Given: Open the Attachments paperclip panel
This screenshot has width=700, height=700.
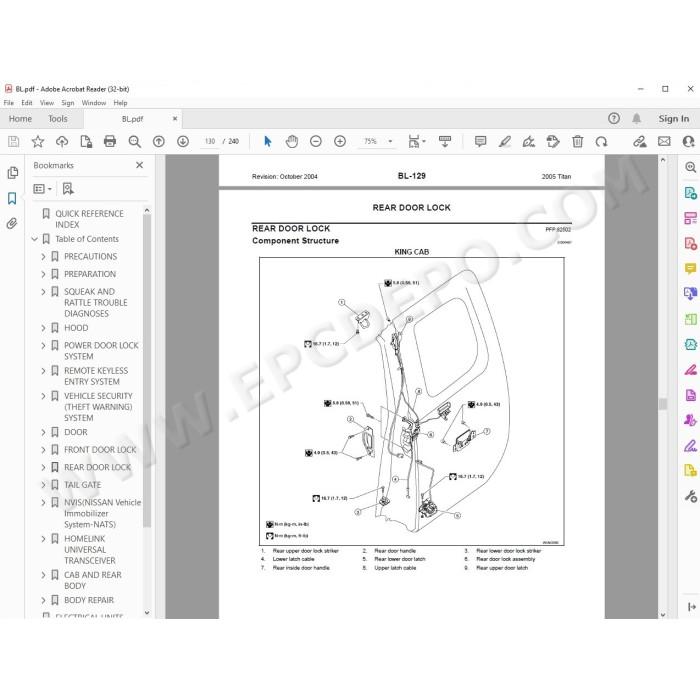Looking at the screenshot, I should [x=12, y=223].
